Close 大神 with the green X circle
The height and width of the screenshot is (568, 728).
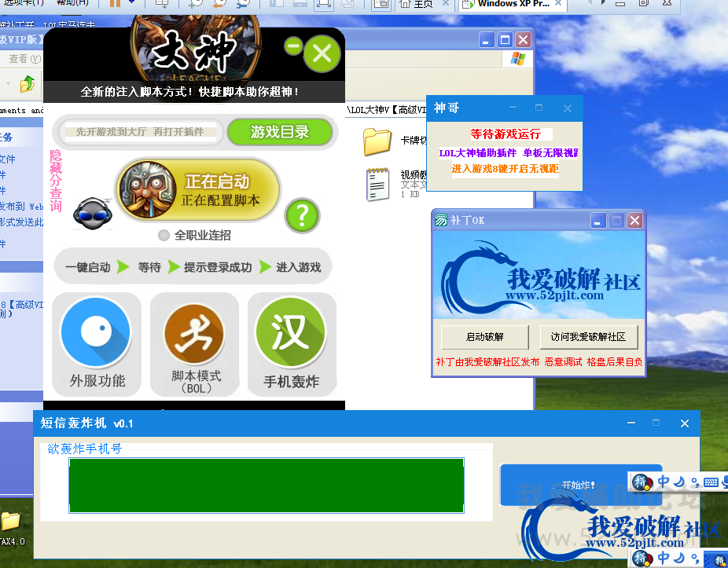click(x=322, y=54)
